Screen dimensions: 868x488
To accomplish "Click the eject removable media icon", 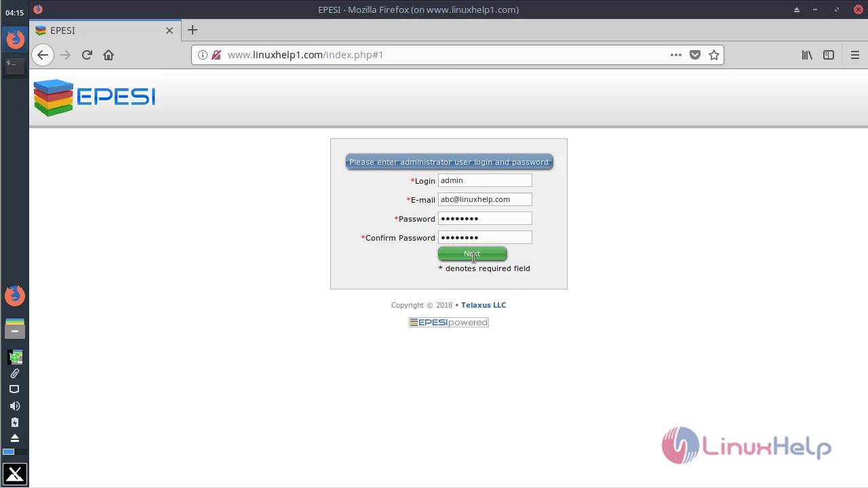I will 15,438.
